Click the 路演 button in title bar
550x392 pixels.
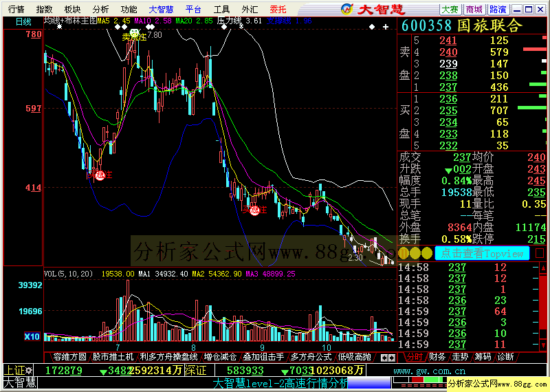[498, 10]
